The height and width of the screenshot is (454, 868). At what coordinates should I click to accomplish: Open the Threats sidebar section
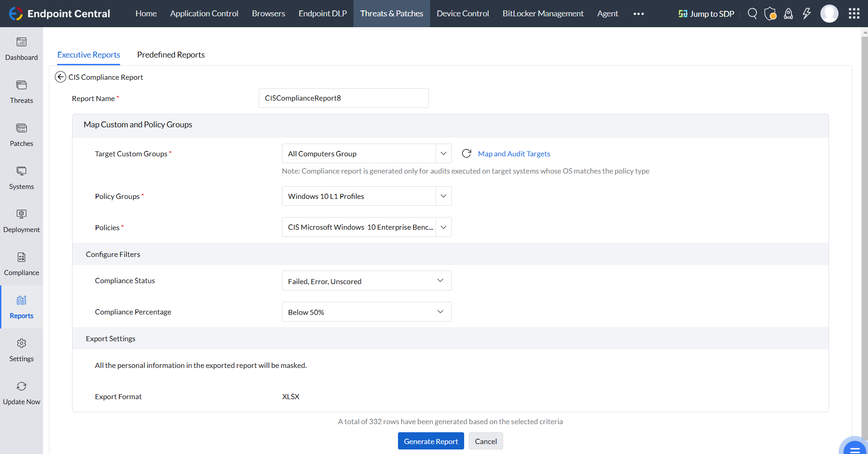21,92
